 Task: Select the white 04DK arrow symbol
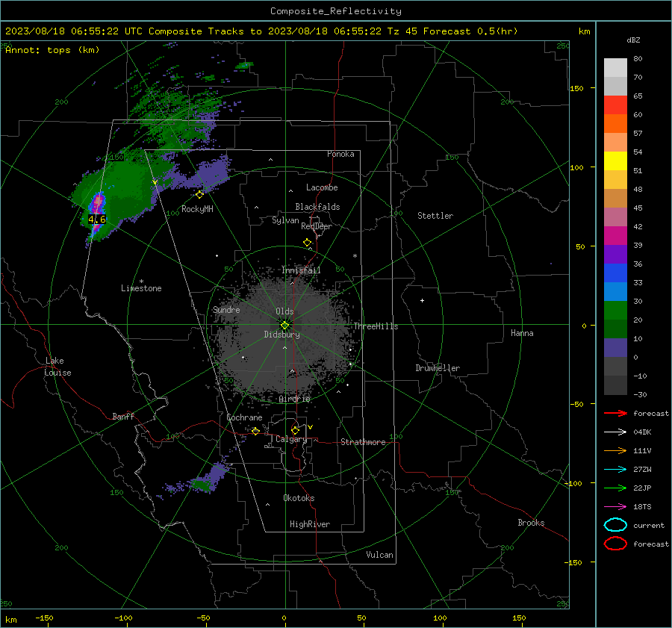[615, 432]
